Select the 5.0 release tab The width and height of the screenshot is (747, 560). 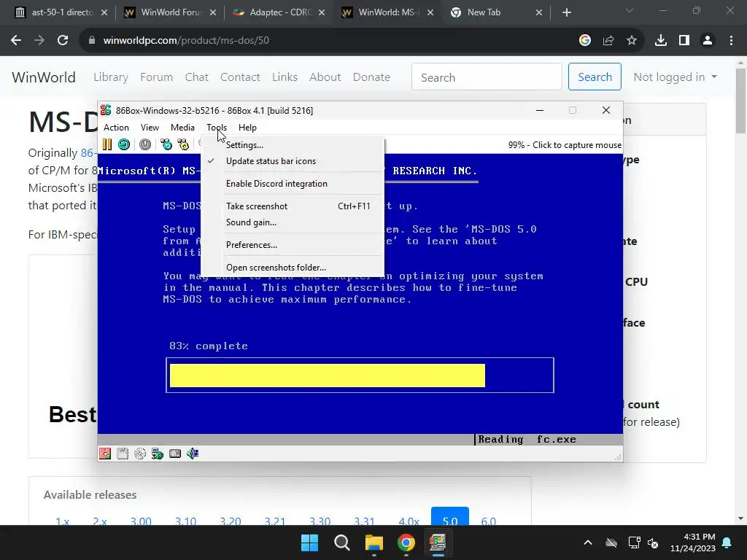449,517
